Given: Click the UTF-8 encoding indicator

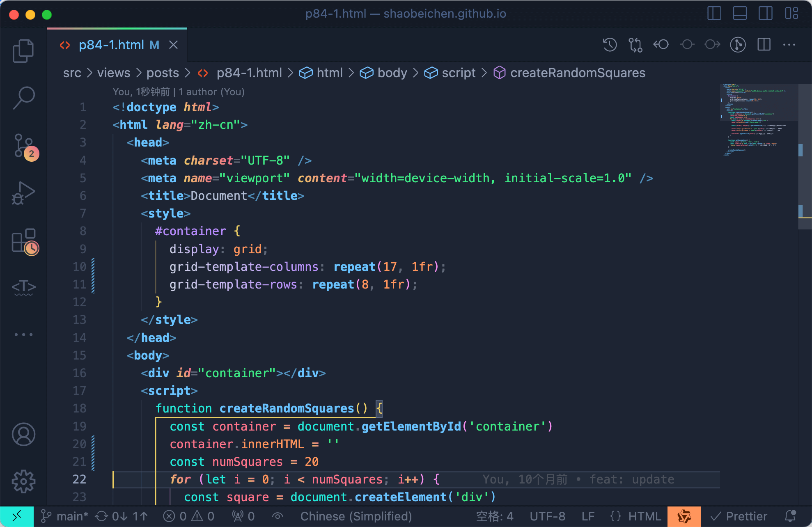Looking at the screenshot, I should [547, 516].
